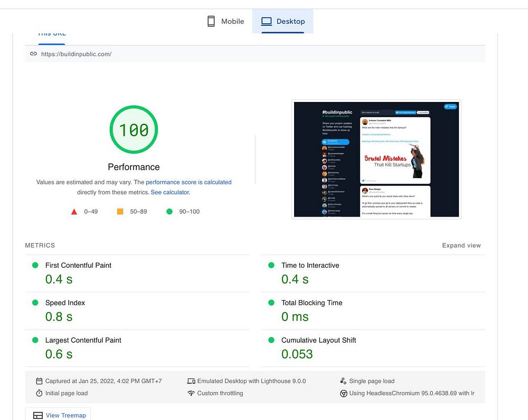Open the See calculator link

click(171, 192)
